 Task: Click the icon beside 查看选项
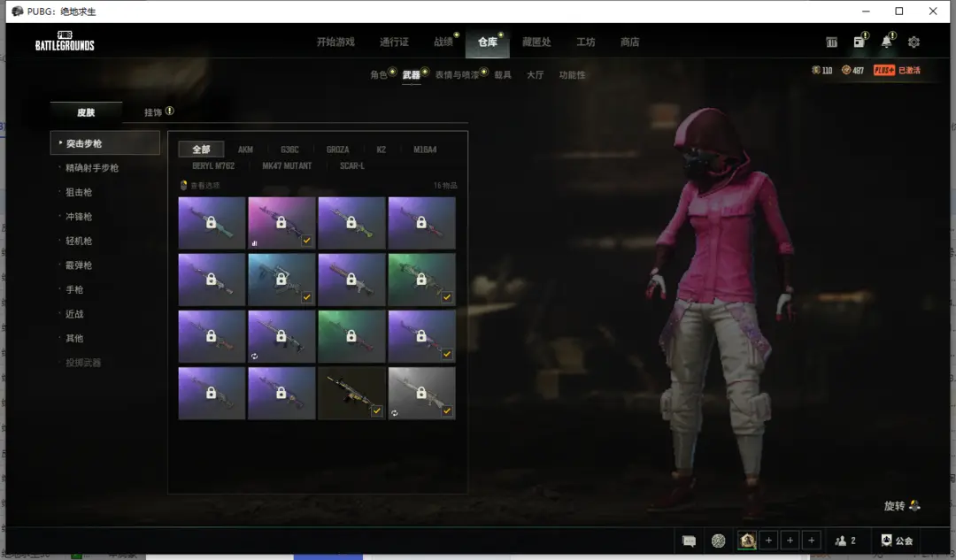point(183,185)
